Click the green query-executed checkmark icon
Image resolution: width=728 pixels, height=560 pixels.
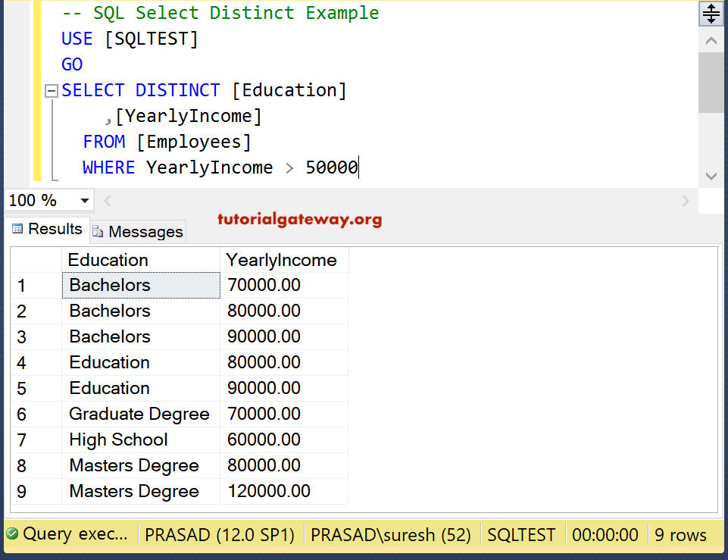[11, 533]
